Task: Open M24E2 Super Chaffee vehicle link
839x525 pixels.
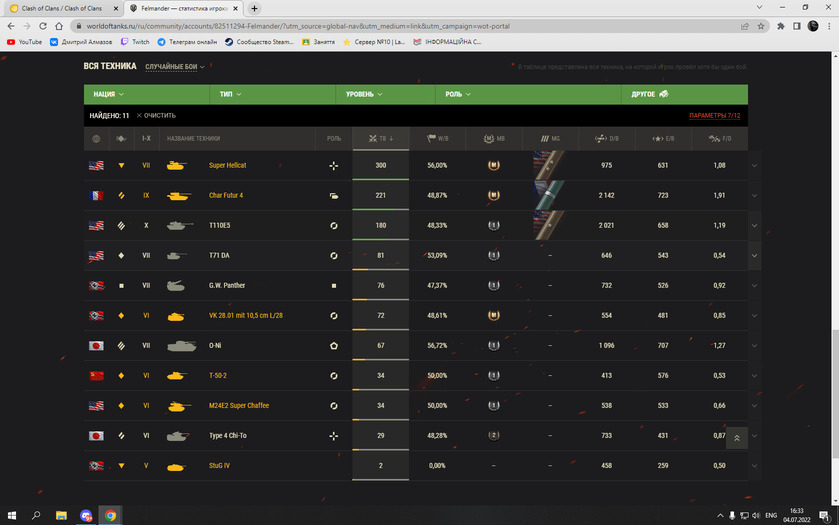Action: coord(239,406)
